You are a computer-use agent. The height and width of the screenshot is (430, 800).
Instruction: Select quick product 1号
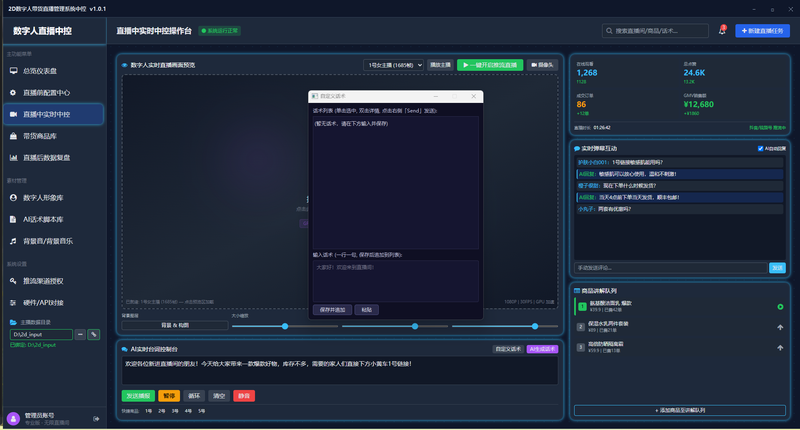pos(148,411)
